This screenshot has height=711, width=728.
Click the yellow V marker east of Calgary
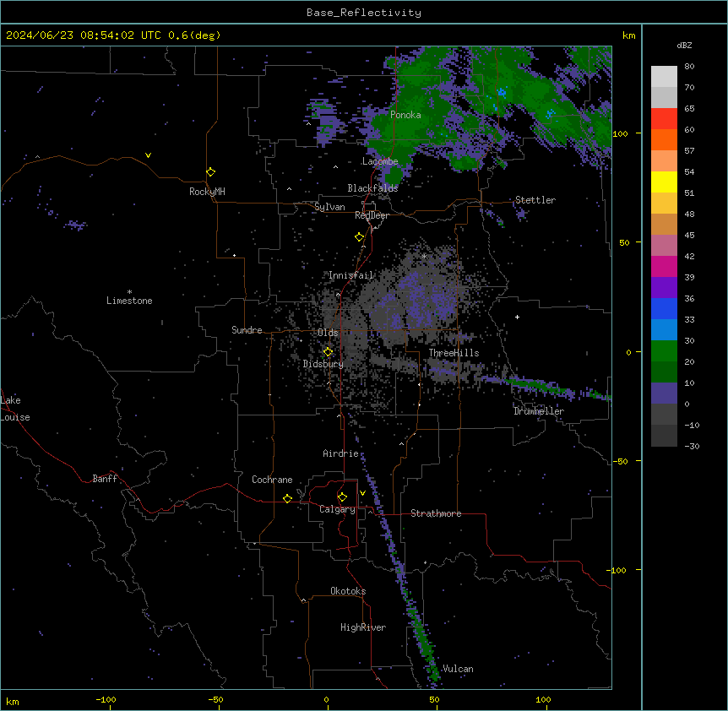362,493
